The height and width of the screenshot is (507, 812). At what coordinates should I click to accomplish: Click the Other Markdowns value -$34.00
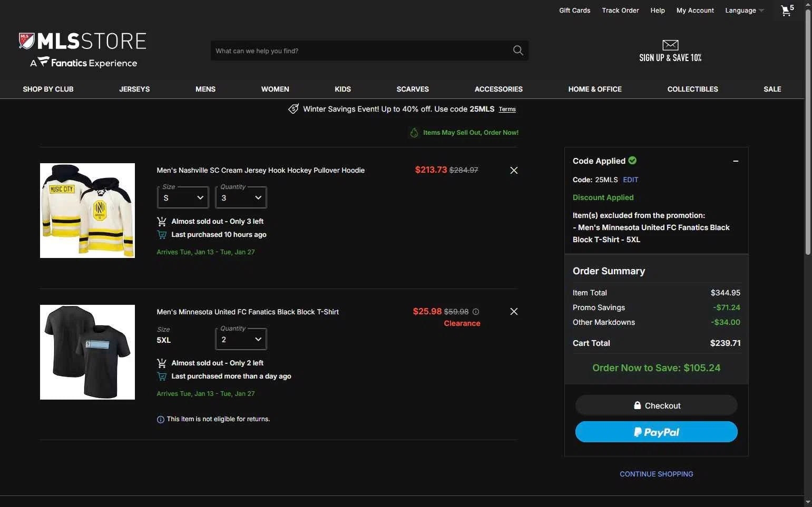tap(726, 322)
